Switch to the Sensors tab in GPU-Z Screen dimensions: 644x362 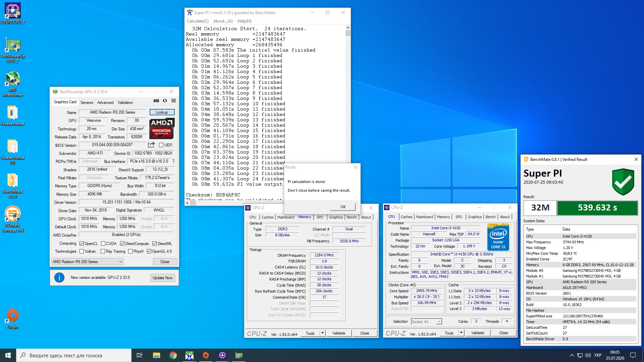(x=87, y=103)
